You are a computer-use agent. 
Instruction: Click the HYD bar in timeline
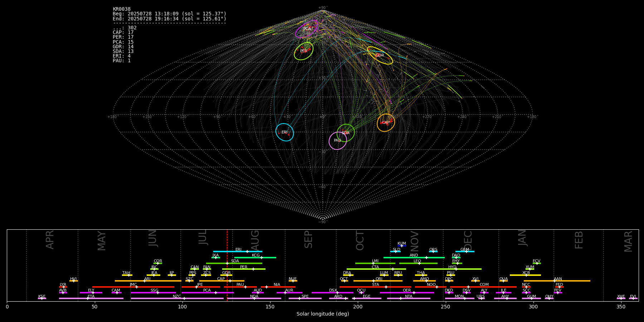453,269
